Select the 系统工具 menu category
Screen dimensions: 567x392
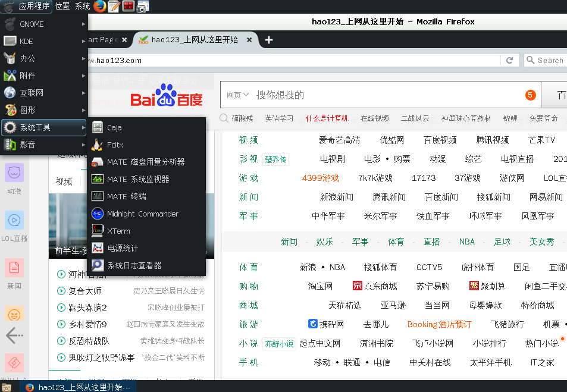pyautogui.click(x=44, y=127)
